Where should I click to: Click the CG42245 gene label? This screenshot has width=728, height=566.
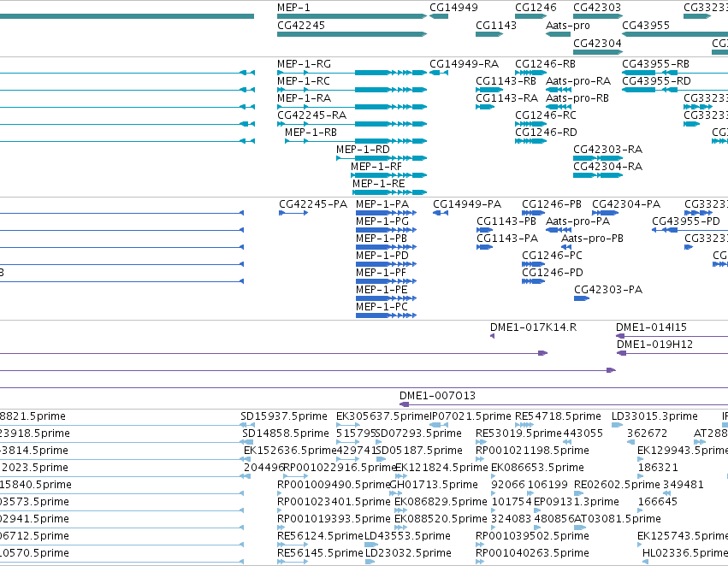pos(301,26)
